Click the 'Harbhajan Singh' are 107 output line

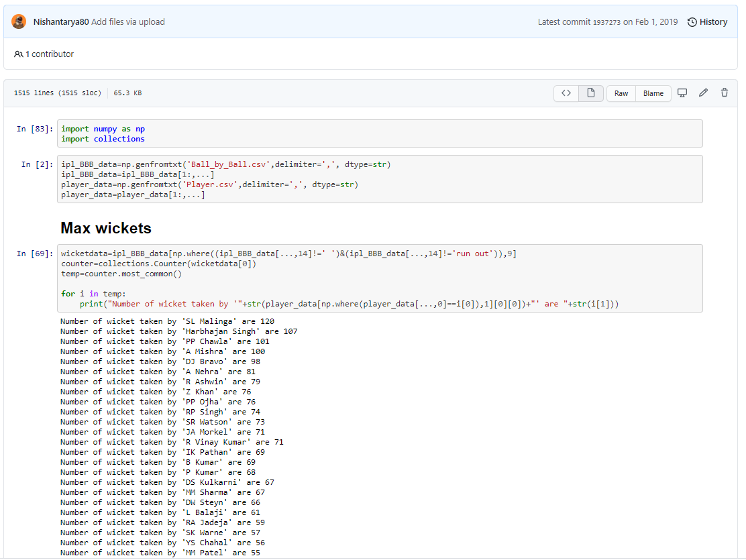click(179, 331)
